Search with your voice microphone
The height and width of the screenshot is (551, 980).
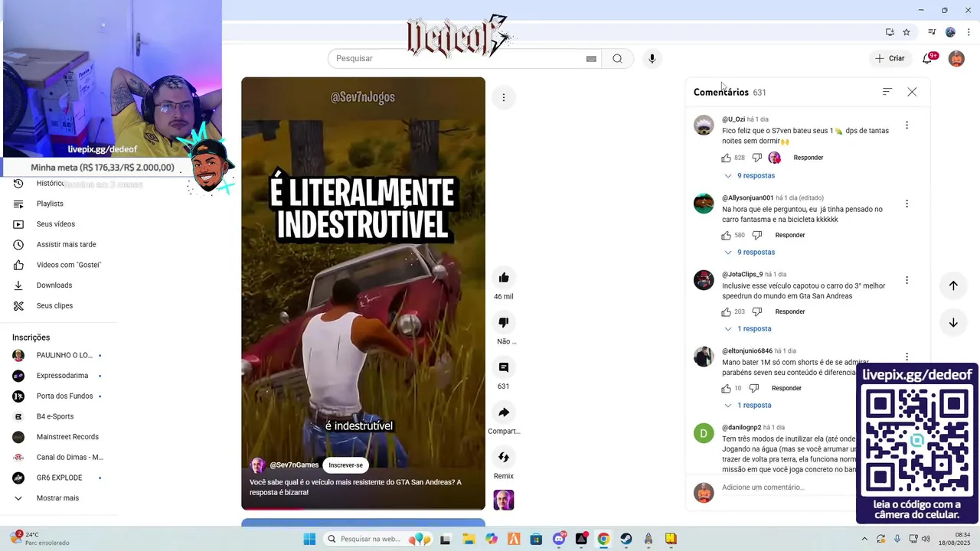pos(652,58)
